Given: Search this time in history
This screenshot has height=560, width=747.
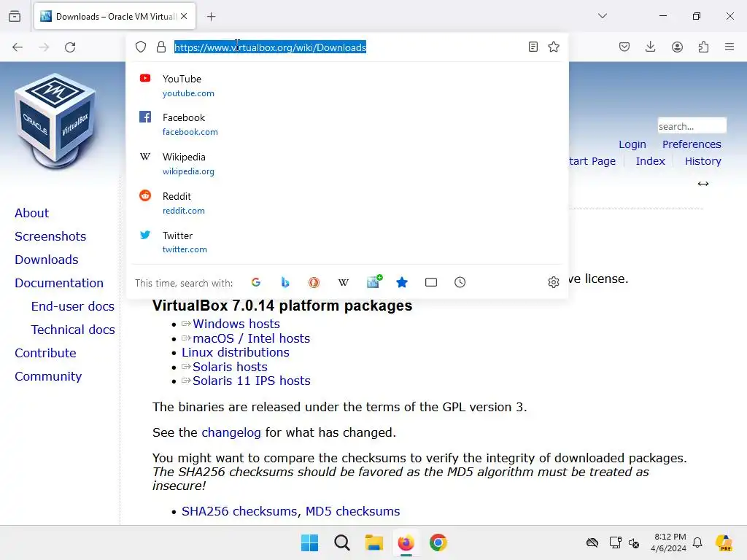Looking at the screenshot, I should [x=460, y=282].
